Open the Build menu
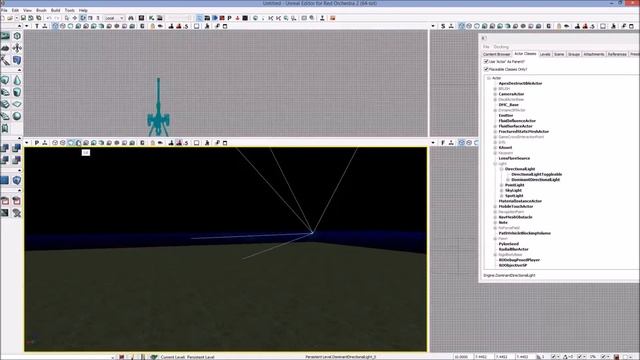Screen dimensions: 640x360 pos(56,10)
